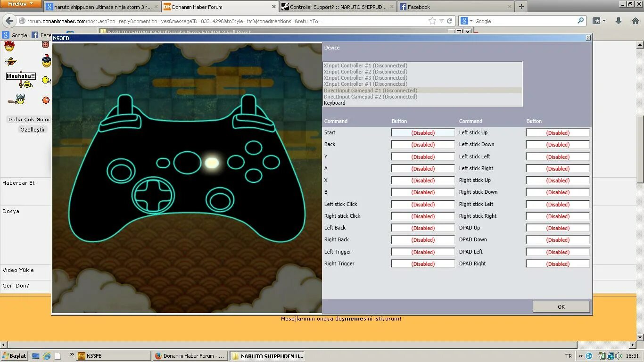
Task: Select XInput Controller #1 device
Action: pyautogui.click(x=422, y=66)
